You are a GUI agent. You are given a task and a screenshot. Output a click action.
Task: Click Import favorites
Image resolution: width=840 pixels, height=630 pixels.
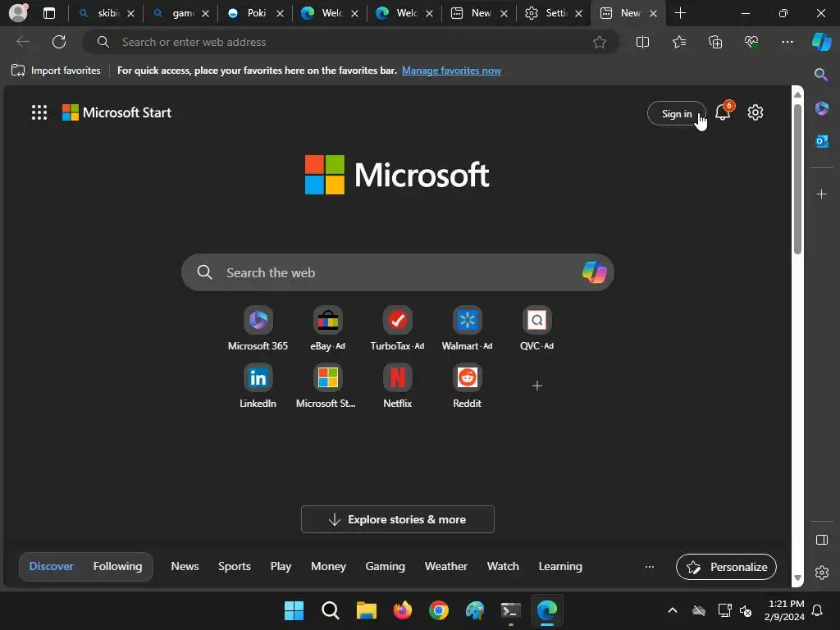(56, 71)
